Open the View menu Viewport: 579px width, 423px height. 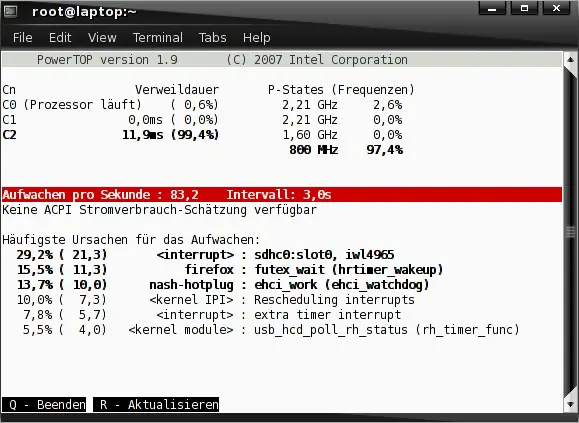coord(102,38)
